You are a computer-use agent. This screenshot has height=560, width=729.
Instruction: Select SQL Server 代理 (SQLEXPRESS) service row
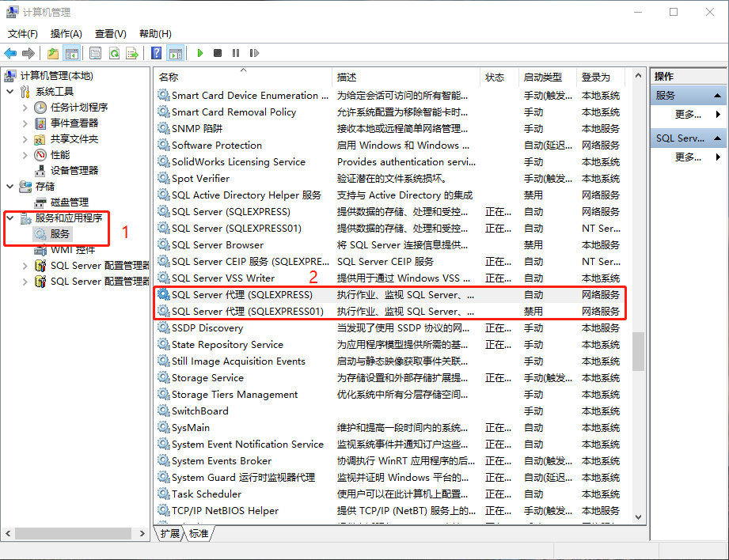(x=390, y=295)
